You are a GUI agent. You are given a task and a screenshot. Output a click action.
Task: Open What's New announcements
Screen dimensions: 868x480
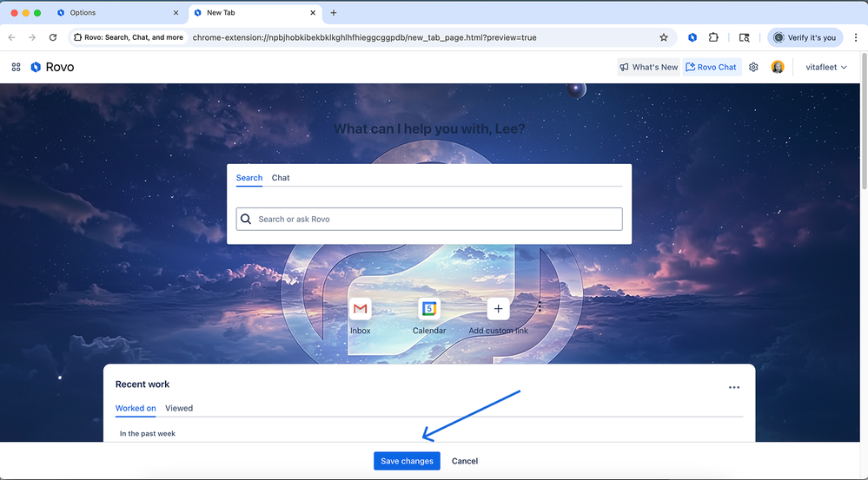pos(648,67)
